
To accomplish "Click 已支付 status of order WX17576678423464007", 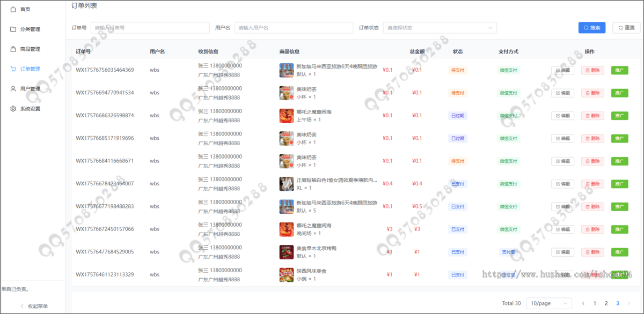I will pyautogui.click(x=458, y=184).
